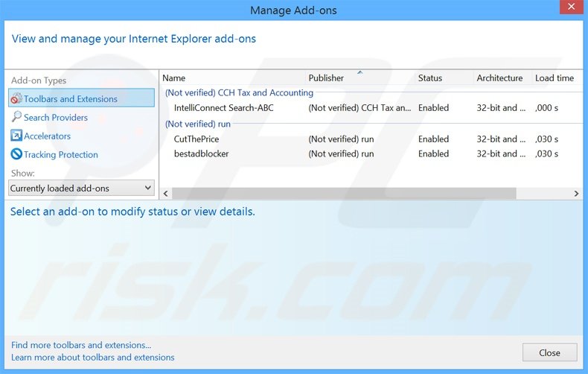The image size is (588, 374).
Task: Click publisher cell of bestadblocker row
Action: (x=341, y=153)
